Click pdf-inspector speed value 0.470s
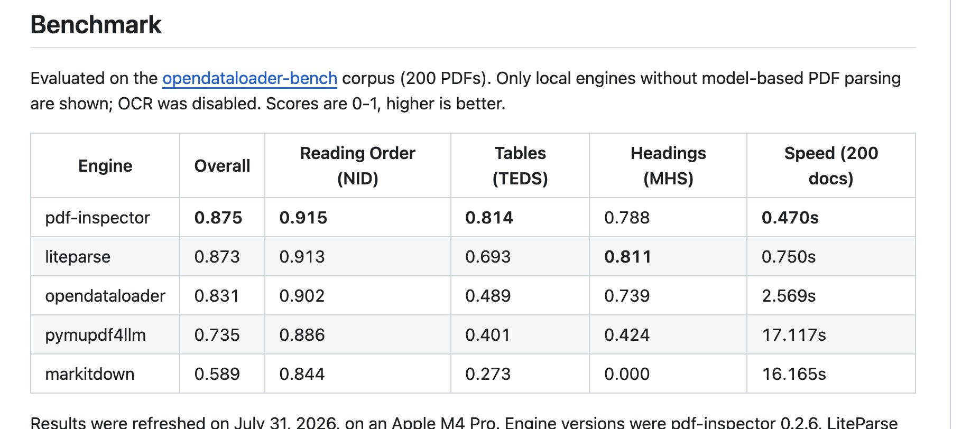This screenshot has height=429, width=980. [x=790, y=218]
